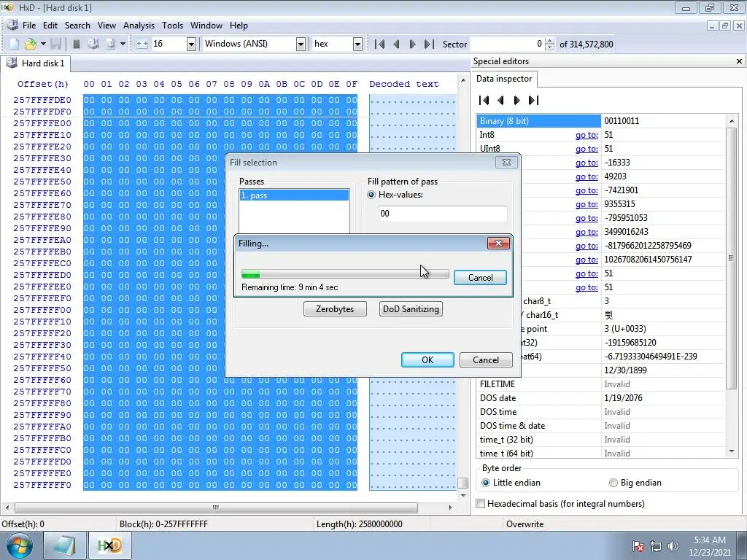Open the Windows (ANSI) charset dropdown

(301, 44)
